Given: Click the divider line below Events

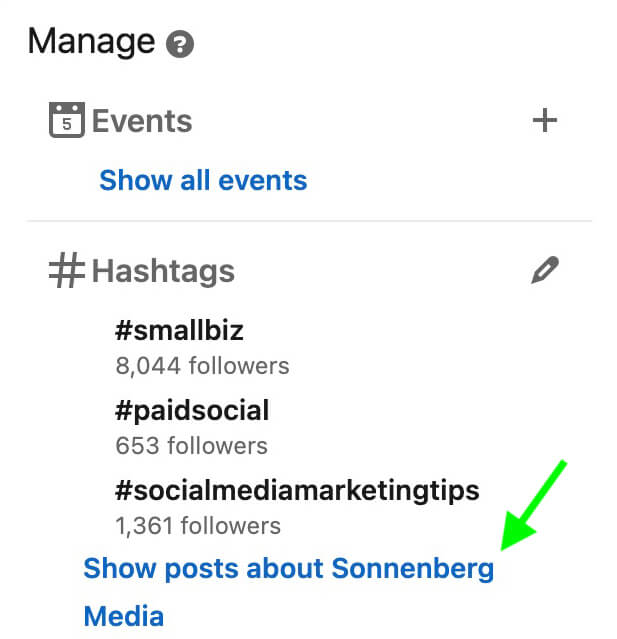Looking at the screenshot, I should tap(309, 221).
